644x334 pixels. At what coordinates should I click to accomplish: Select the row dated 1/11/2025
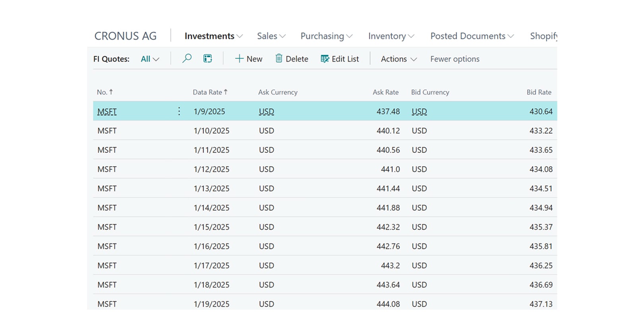pos(325,150)
